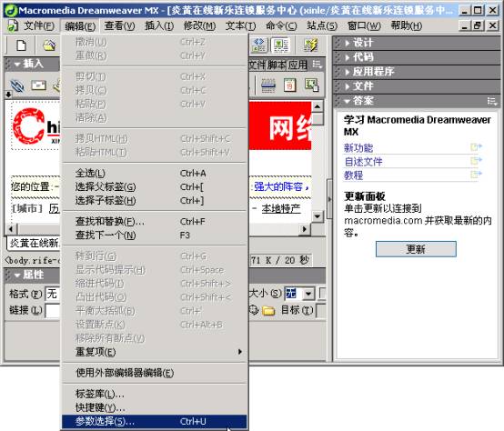Click the Dreamweaver document icon in menu bar
Screen dimensions: 504x431
pyautogui.click(x=13, y=25)
